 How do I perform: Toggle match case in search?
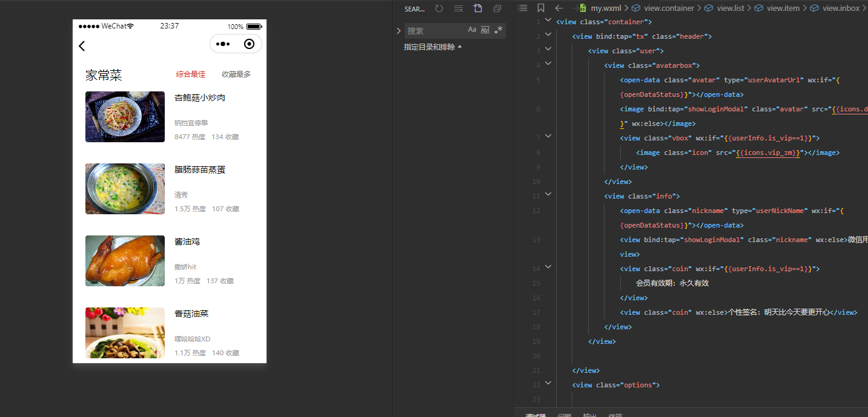[x=472, y=30]
